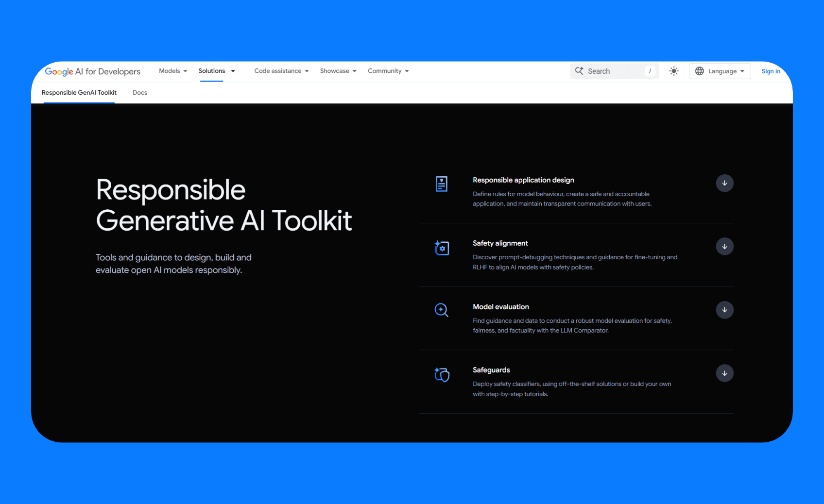Image resolution: width=824 pixels, height=504 pixels.
Task: Click the 'Tools and guidance to design' subtitle
Action: point(173,264)
